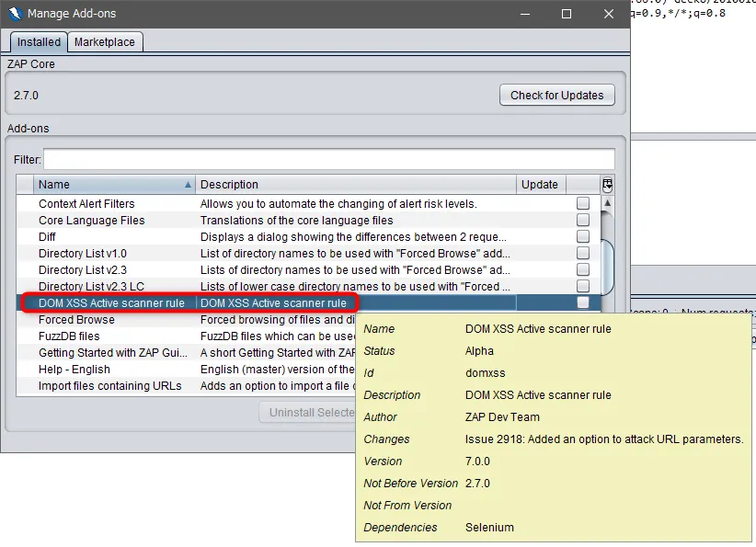Viewport: 756px width, 547px height.
Task: Select checkbox for DOM XSS Active scanner rule
Action: click(583, 303)
